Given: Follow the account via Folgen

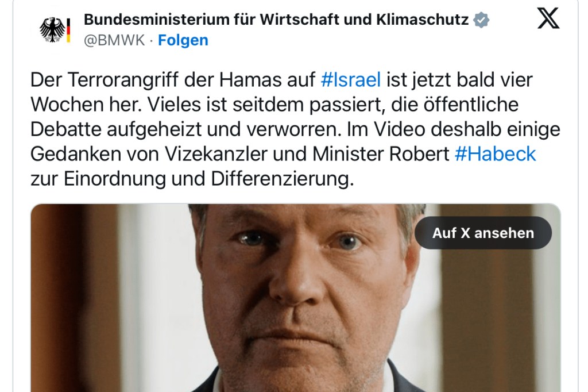Looking at the screenshot, I should pos(183,40).
